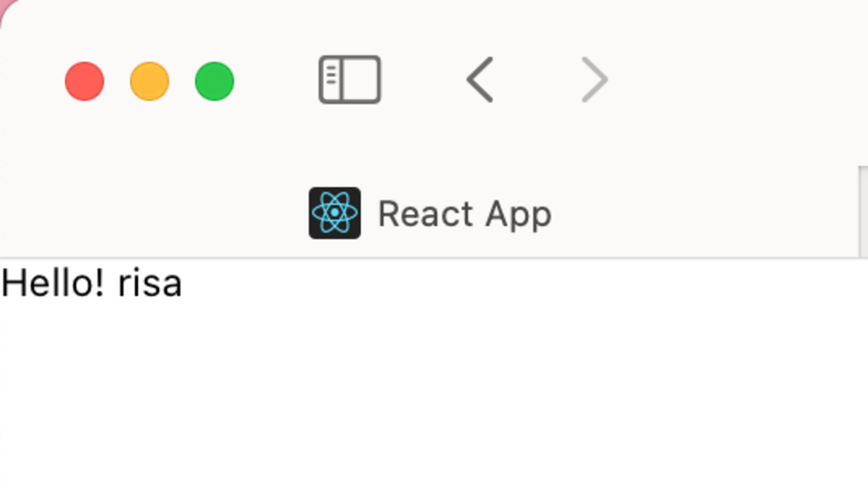Click the "Hello! risa" page text
This screenshot has height=488, width=868.
point(92,283)
